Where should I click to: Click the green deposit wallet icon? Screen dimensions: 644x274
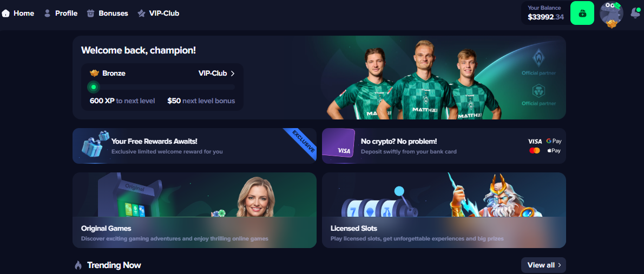(x=582, y=13)
